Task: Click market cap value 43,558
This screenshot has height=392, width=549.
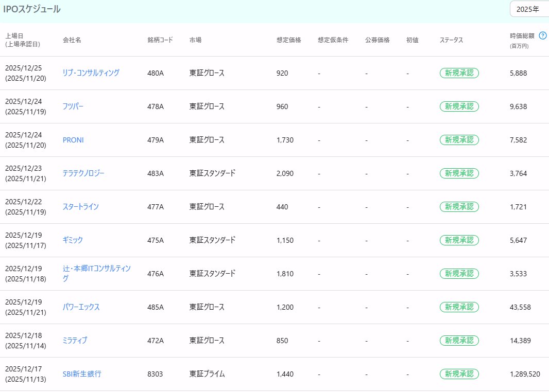Action: (520, 307)
